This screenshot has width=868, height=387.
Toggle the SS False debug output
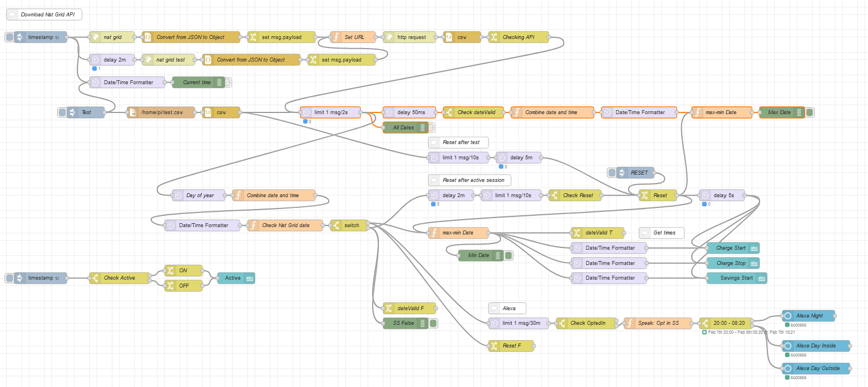(x=433, y=323)
